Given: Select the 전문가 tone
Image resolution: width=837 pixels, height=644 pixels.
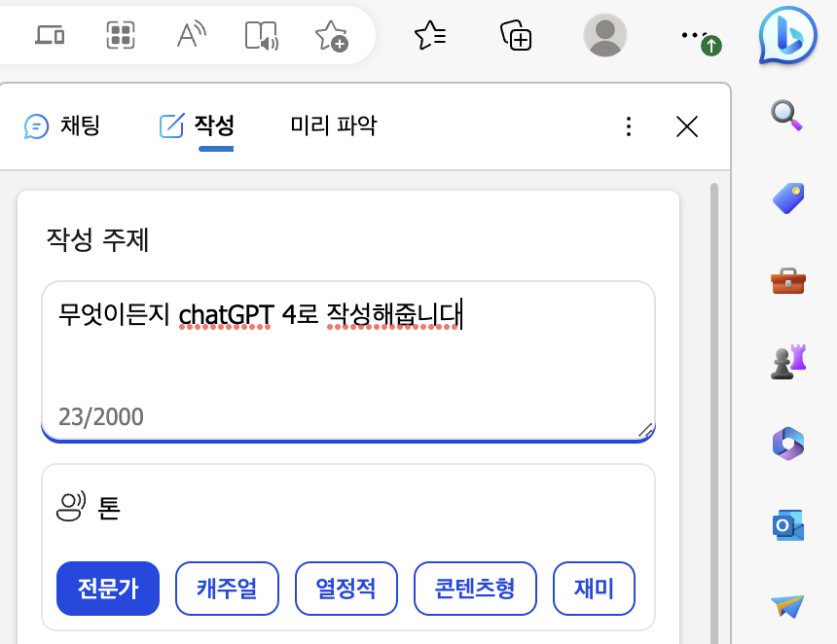Looking at the screenshot, I should (108, 589).
